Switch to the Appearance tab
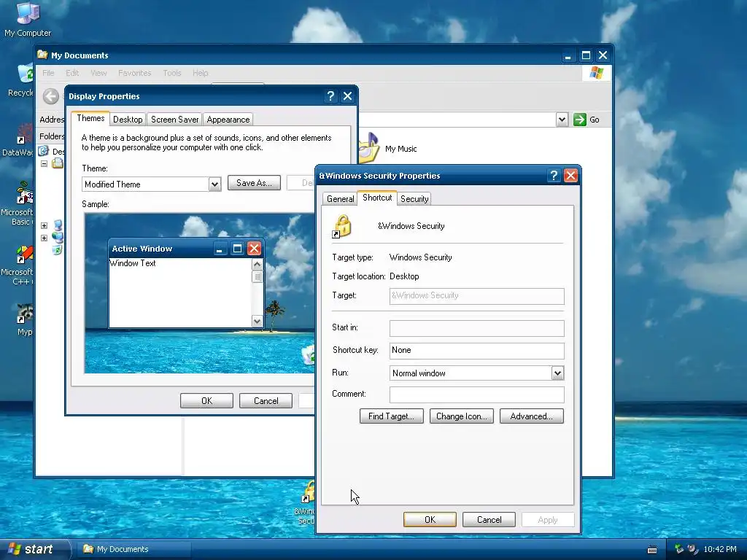The image size is (747, 560). coord(228,120)
